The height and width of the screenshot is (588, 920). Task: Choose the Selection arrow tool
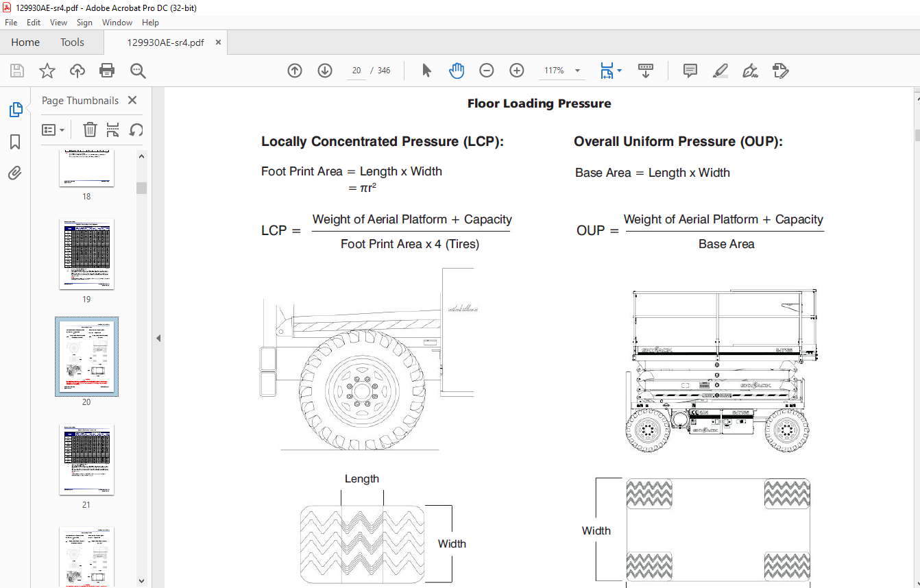click(426, 71)
